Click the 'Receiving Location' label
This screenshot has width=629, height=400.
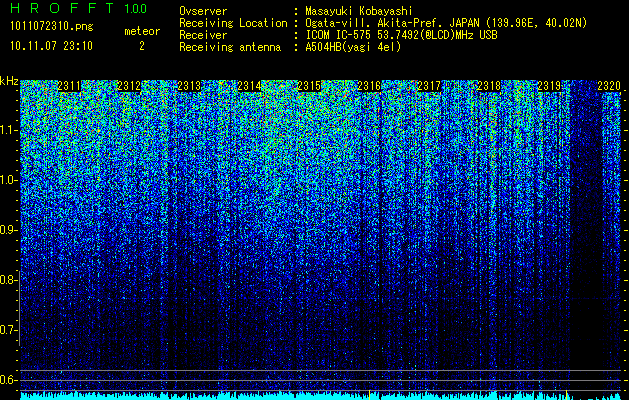pos(233,23)
